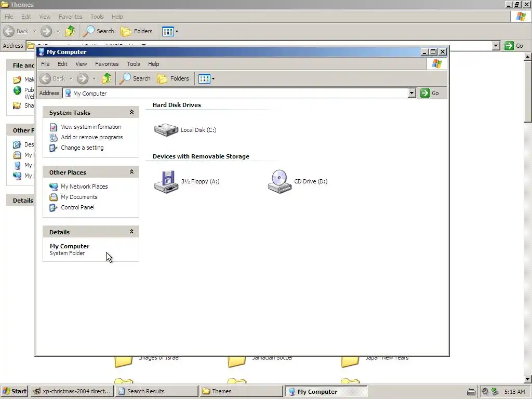532x399 pixels.
Task: Click system tray clock 5:18 AM
Action: click(x=514, y=392)
